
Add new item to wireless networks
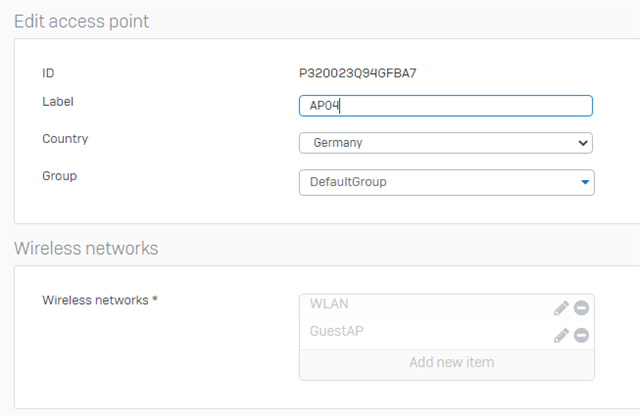pyautogui.click(x=451, y=362)
